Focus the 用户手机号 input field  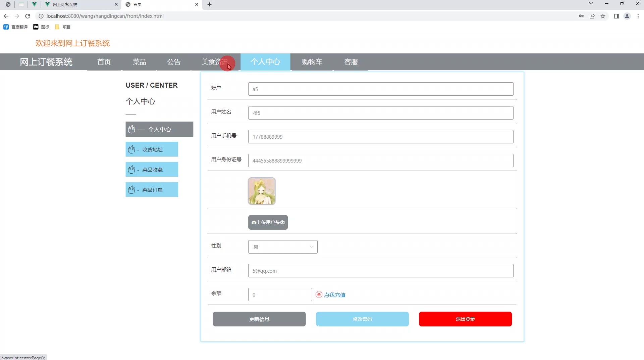pos(380,137)
